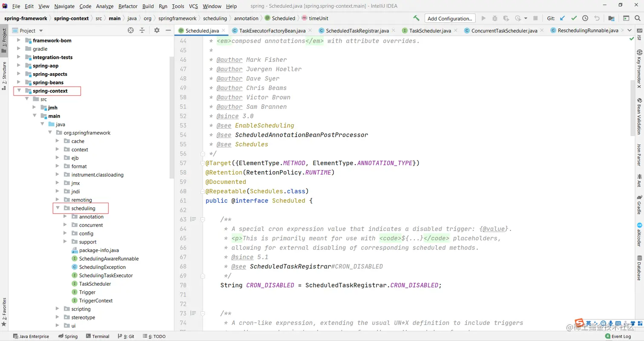Open the aiXcoder sidebar tool

pyautogui.click(x=639, y=234)
